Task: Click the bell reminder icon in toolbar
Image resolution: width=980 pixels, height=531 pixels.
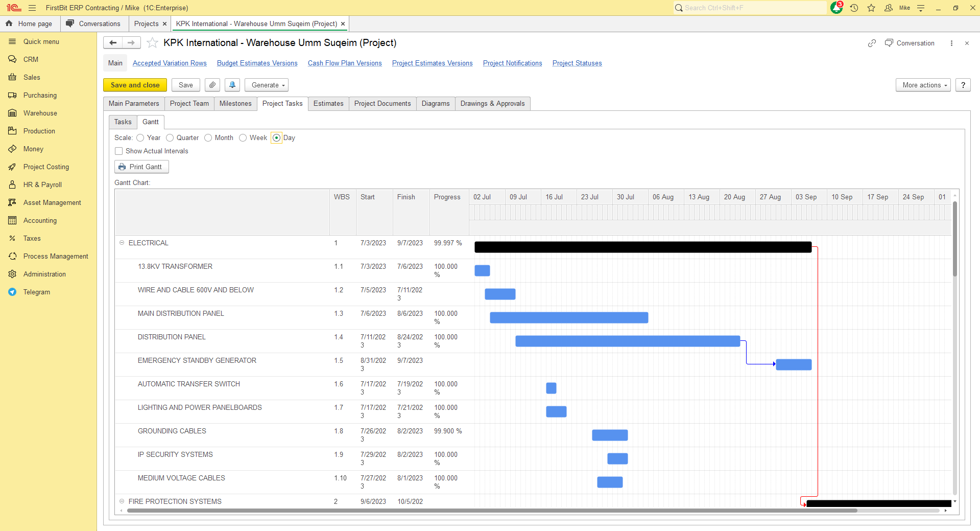Action: [x=232, y=85]
